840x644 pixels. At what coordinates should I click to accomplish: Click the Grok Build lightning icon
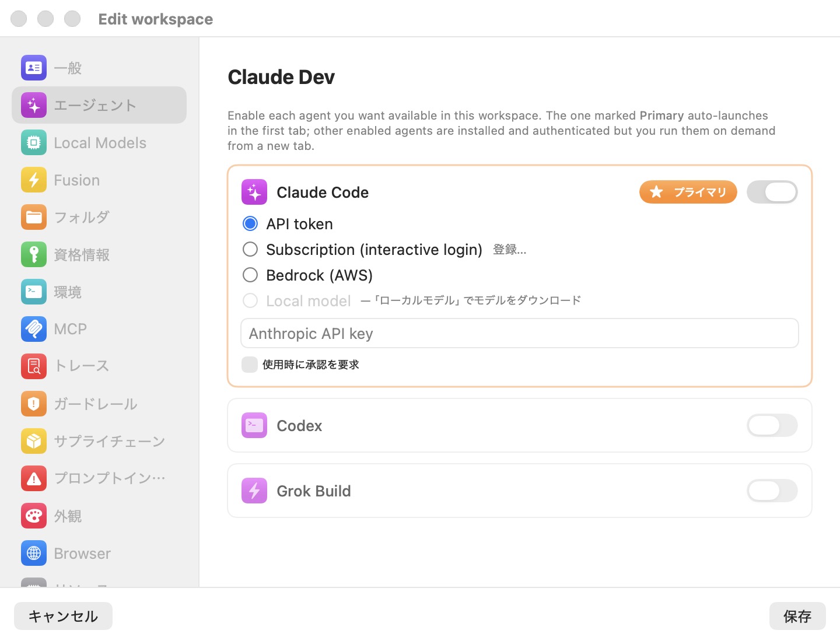click(x=254, y=491)
